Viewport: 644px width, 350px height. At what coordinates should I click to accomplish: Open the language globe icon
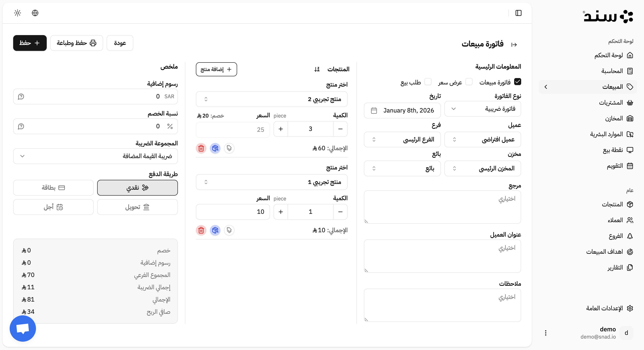click(x=35, y=13)
